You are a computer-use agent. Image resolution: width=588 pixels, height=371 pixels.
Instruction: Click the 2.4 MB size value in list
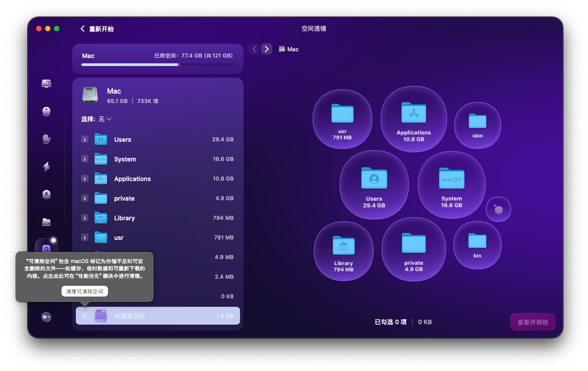tap(224, 277)
